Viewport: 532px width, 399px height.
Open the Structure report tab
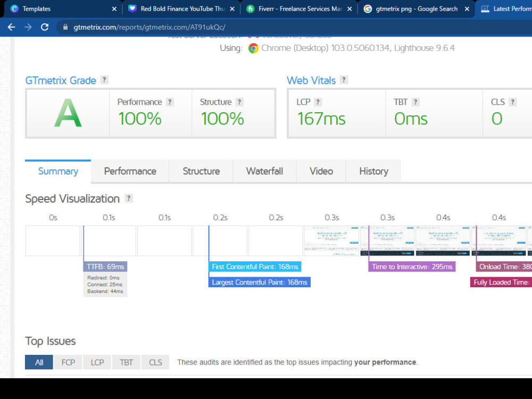[x=201, y=171]
